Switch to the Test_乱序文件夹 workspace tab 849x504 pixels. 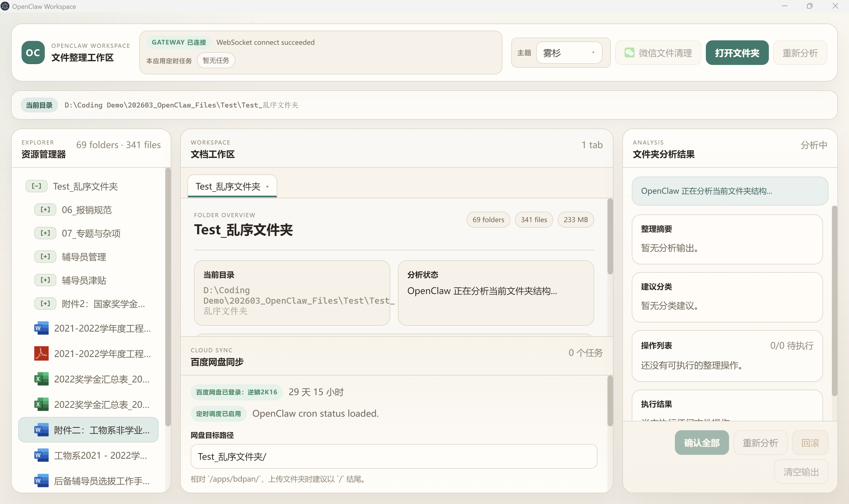[x=228, y=186]
